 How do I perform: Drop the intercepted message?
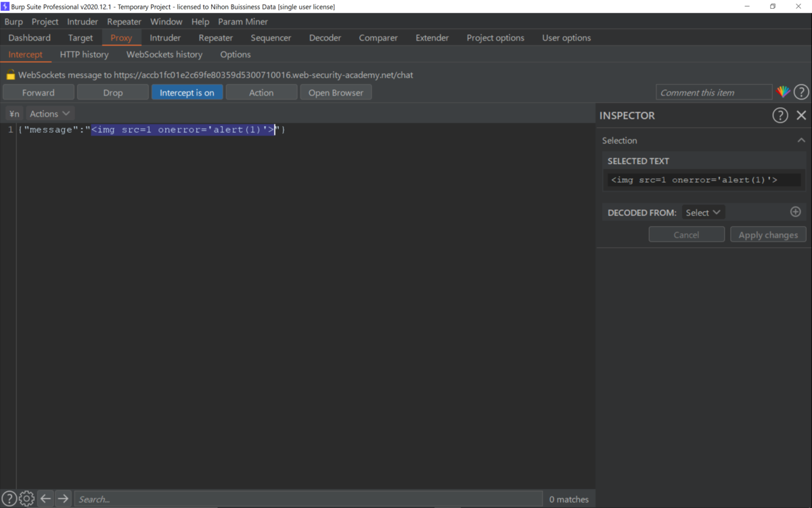pyautogui.click(x=113, y=93)
